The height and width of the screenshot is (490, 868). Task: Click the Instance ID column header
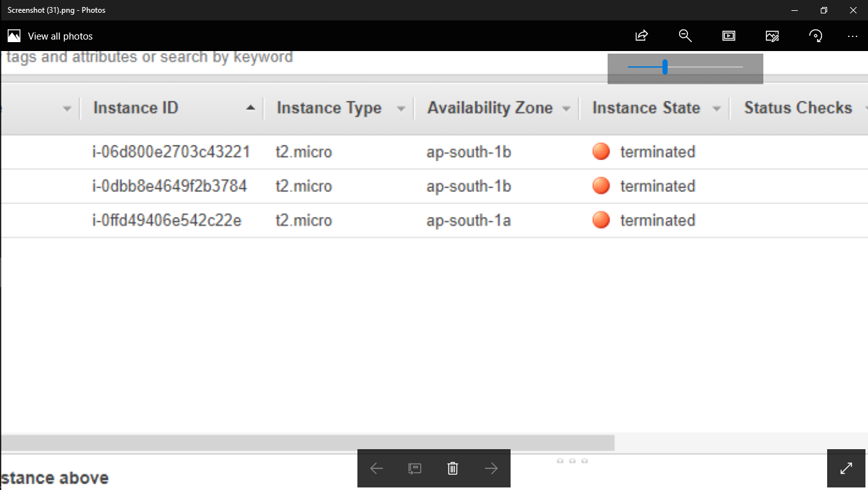135,108
